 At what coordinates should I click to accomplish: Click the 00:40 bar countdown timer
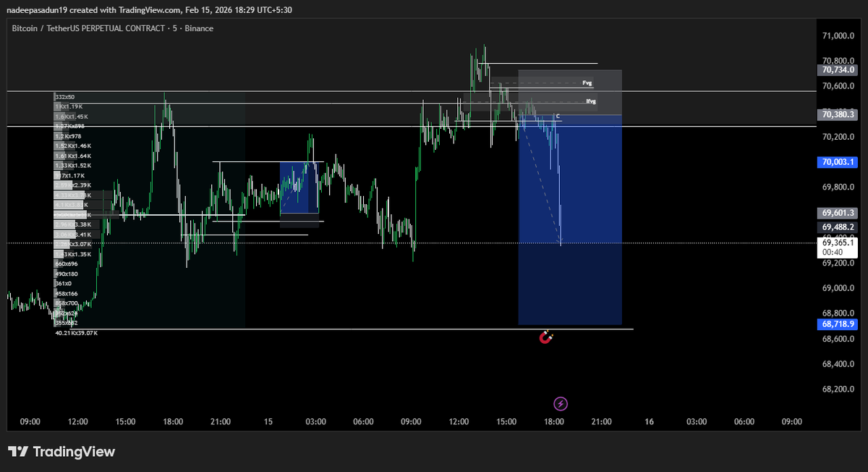pyautogui.click(x=833, y=252)
